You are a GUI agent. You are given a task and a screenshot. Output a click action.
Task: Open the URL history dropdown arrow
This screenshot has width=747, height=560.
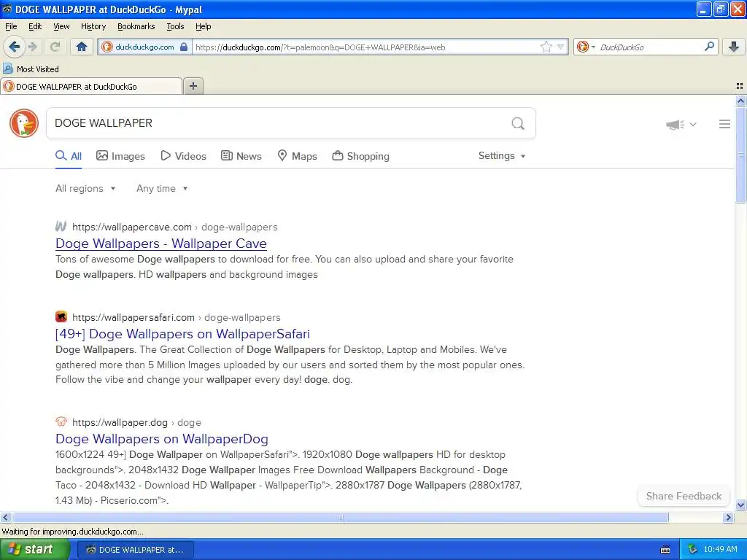[x=561, y=47]
